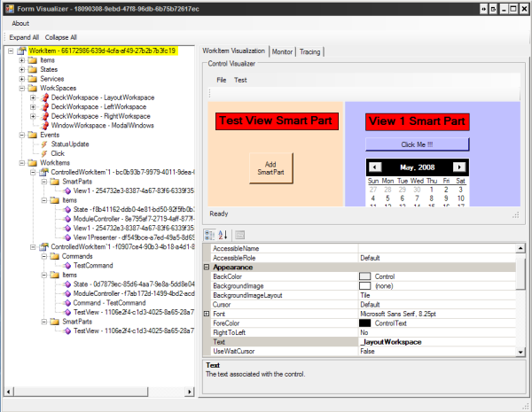
Task: Select tree row TestView under bottom SmartParts
Action: [x=134, y=331]
